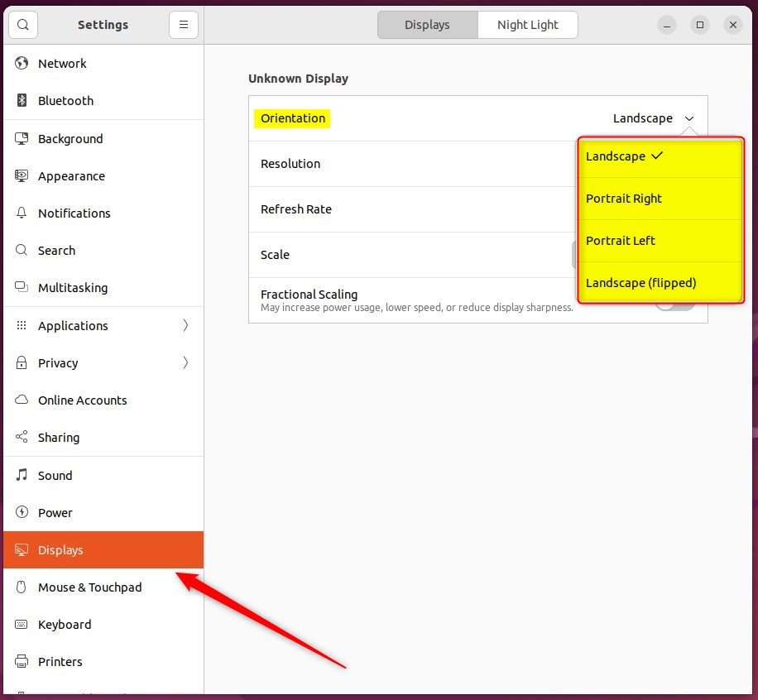Go to Background settings
Screen dimensions: 758x700
tap(103, 138)
